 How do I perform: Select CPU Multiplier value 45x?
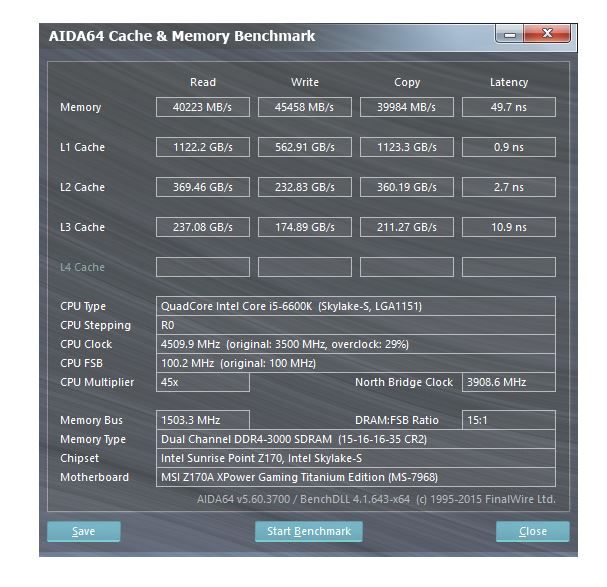point(203,382)
